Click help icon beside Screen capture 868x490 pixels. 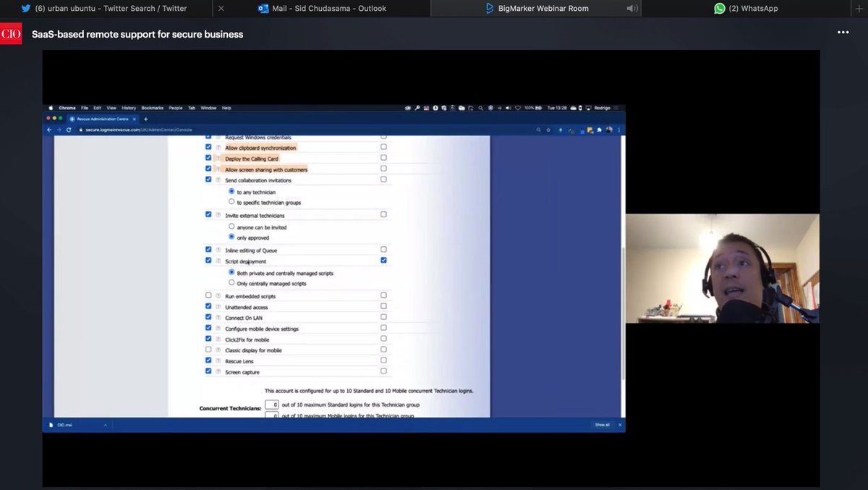click(218, 371)
